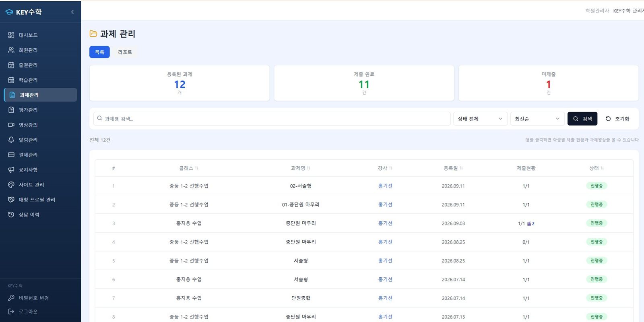Focus the 과제명 검색 input field
Viewport: 644px width, 322px height.
click(x=272, y=119)
